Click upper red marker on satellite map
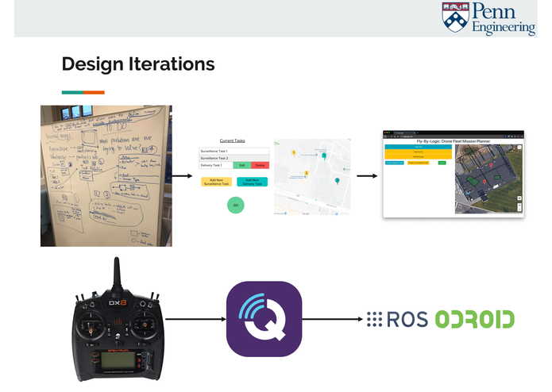Viewport: 552px width, 392px height. (x=491, y=164)
